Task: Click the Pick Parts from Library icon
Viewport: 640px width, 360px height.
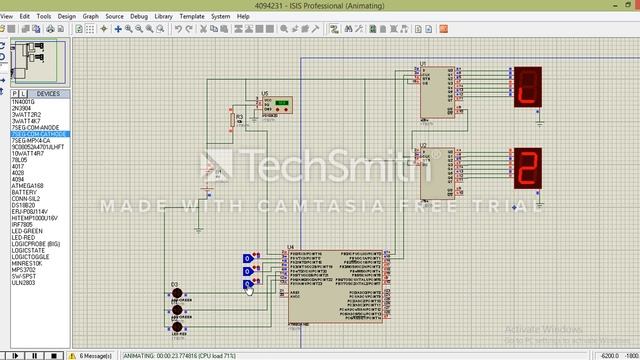Action: 284,29
